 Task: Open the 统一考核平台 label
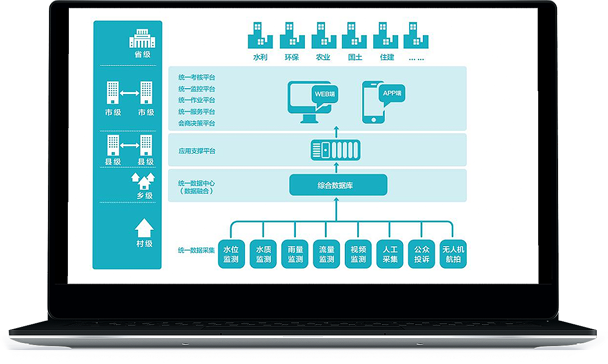pyautogui.click(x=196, y=77)
